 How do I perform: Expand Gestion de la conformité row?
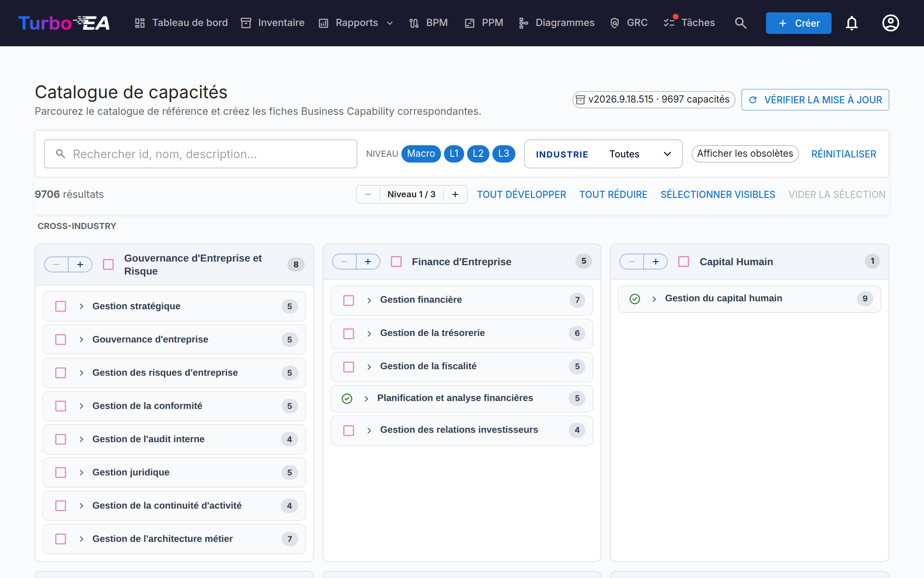81,406
